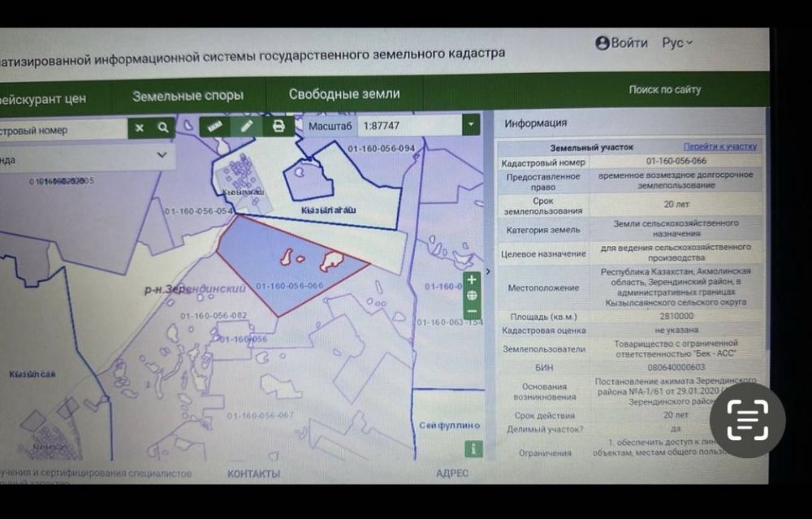Click the Местоположение row label
This screenshot has height=519, width=812.
543,288
